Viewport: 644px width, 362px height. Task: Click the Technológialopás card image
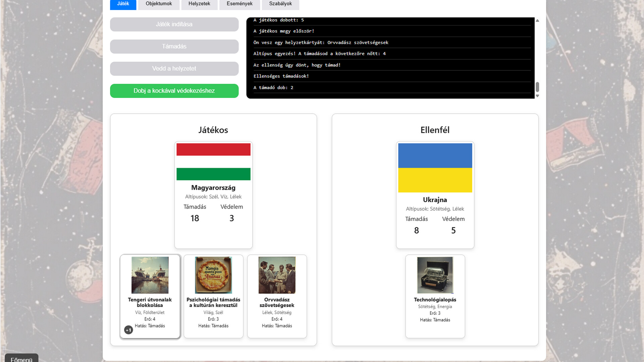pyautogui.click(x=435, y=275)
